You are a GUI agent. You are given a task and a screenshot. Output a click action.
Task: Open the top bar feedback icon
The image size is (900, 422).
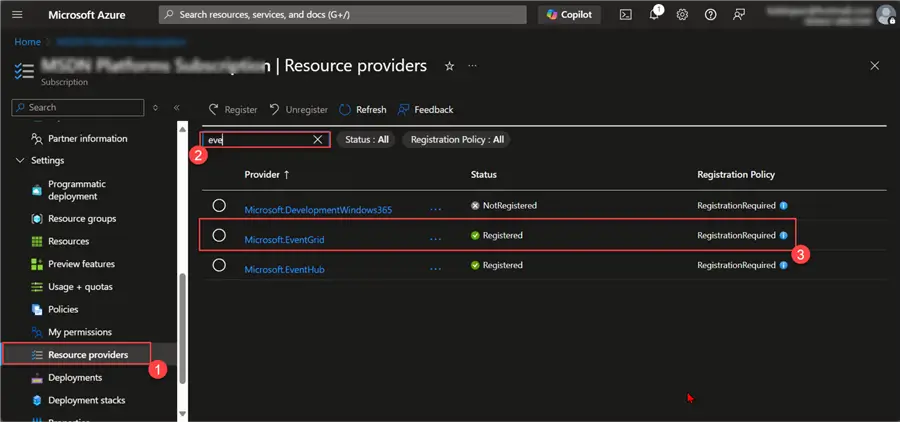point(739,15)
